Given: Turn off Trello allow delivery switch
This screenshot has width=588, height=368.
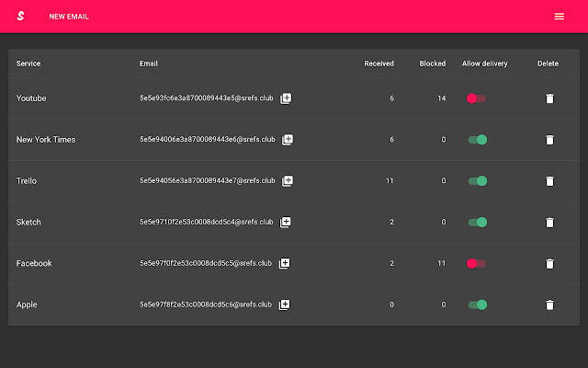Looking at the screenshot, I should (478, 181).
